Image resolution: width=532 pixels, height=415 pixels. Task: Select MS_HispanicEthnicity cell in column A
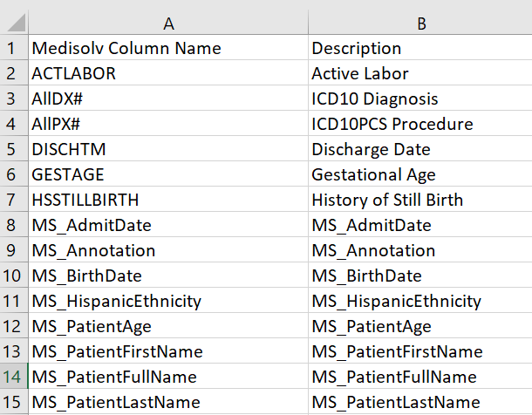pos(168,300)
